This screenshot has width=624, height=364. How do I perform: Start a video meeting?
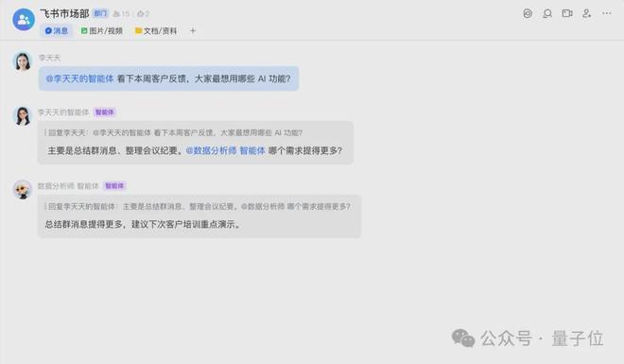click(567, 13)
